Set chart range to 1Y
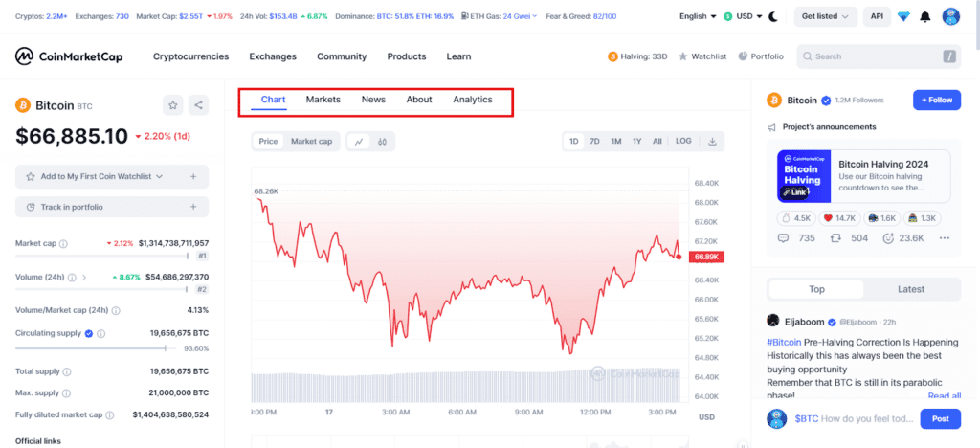The height and width of the screenshot is (448, 980). point(636,142)
